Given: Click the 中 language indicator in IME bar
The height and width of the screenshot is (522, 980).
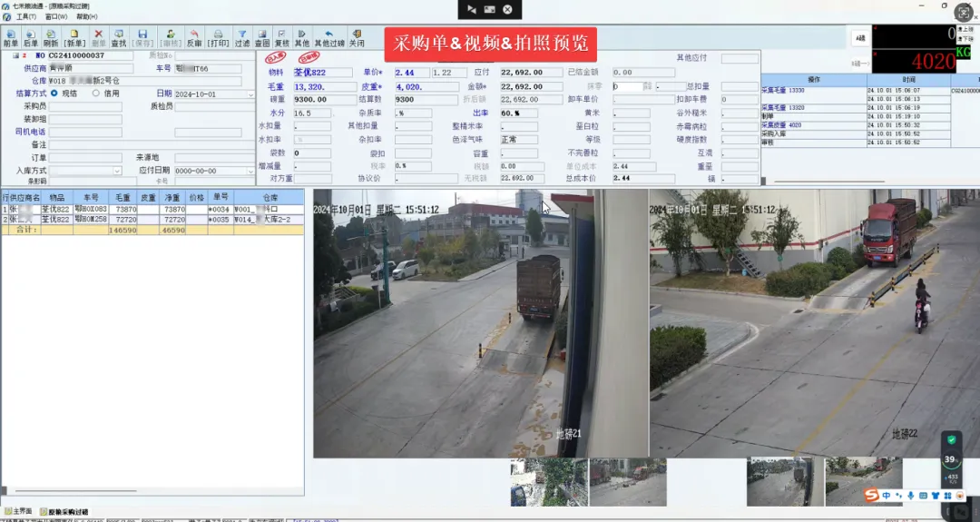Looking at the screenshot, I should [x=887, y=496].
